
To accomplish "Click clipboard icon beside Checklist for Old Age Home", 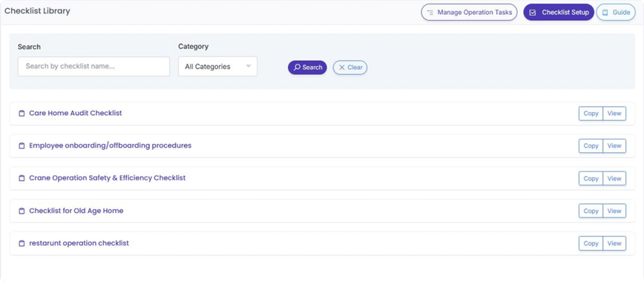I will pos(21,211).
